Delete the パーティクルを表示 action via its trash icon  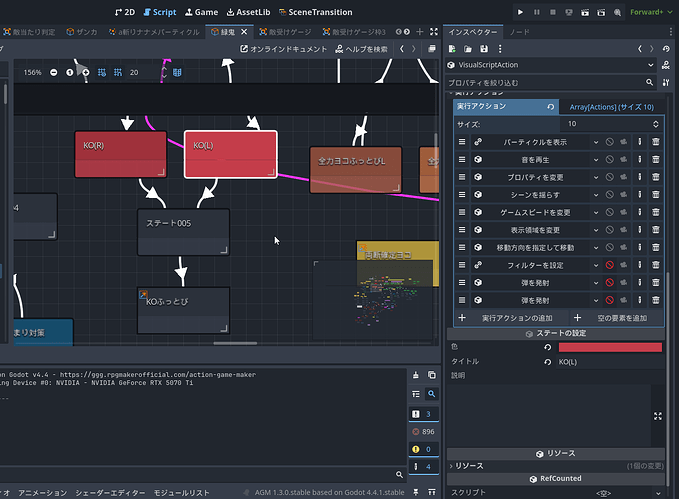pyautogui.click(x=656, y=142)
